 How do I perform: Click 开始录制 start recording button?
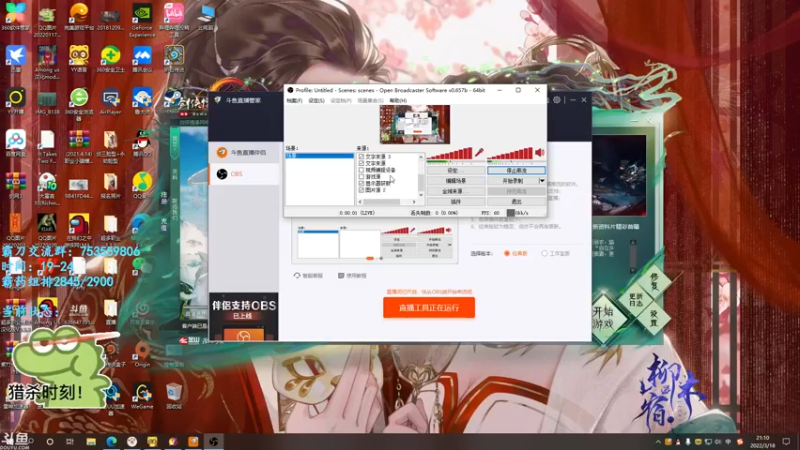[x=512, y=181]
